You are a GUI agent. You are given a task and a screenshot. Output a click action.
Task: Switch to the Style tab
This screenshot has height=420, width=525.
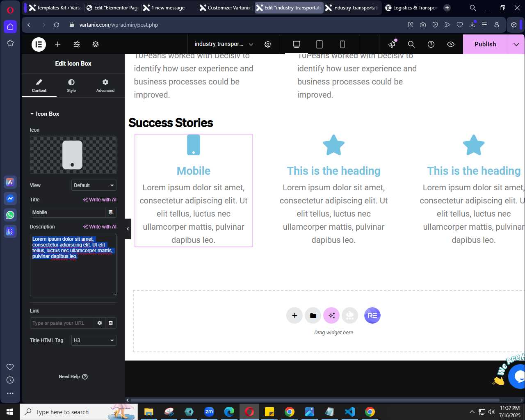coord(71,86)
